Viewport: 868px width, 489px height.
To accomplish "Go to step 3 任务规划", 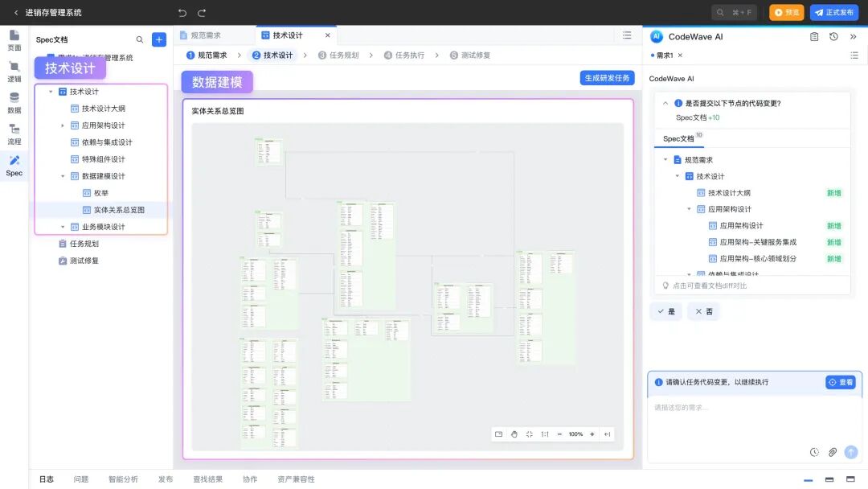I will [x=338, y=55].
